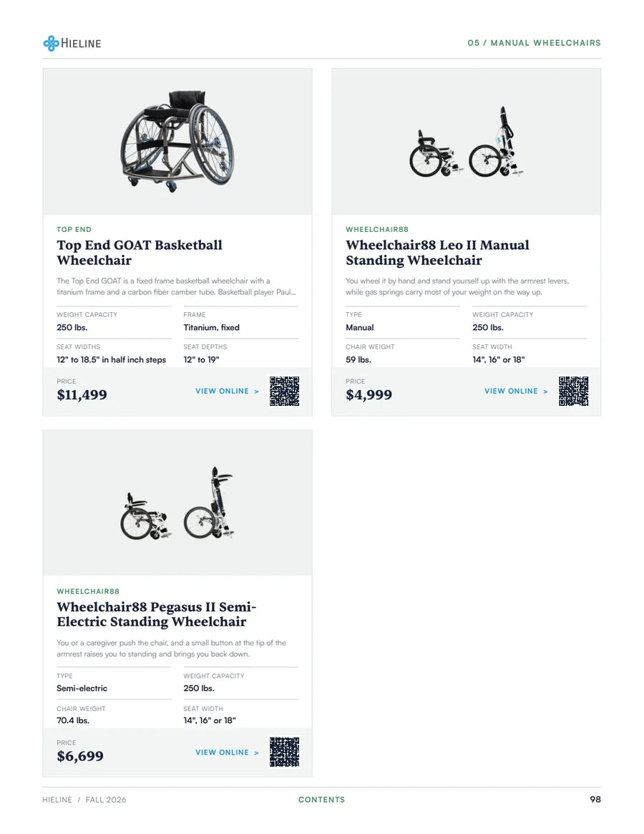Click the QR code for Top End GOAT wheelchair
This screenshot has height=834, width=644.
coord(284,391)
